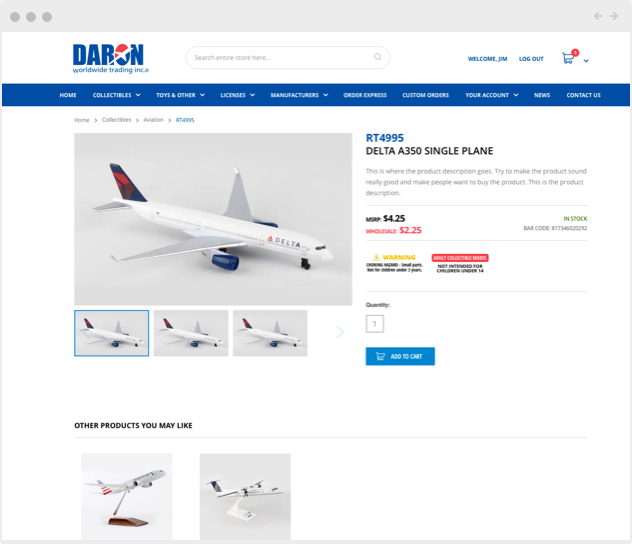The image size is (632, 544).
Task: Click the Log Out link
Action: [531, 59]
